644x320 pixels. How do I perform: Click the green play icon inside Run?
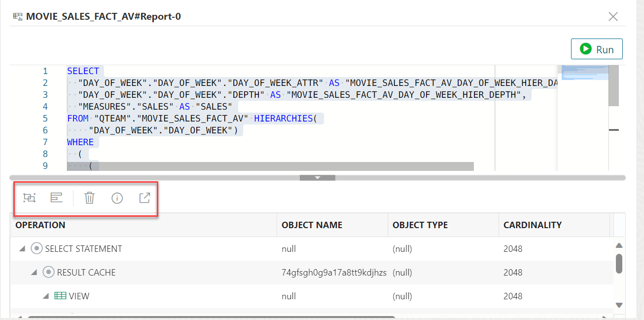(x=586, y=48)
